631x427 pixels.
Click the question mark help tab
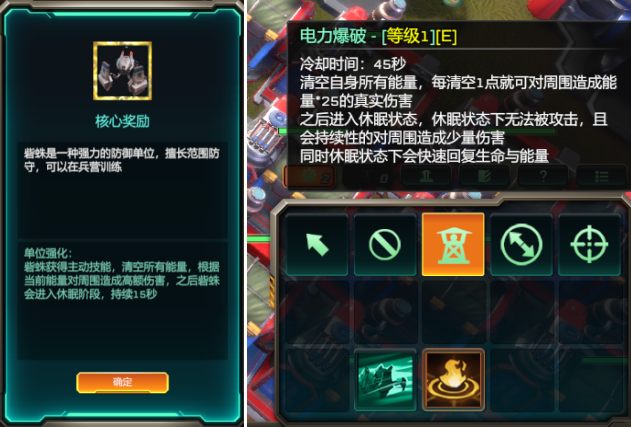(x=543, y=176)
